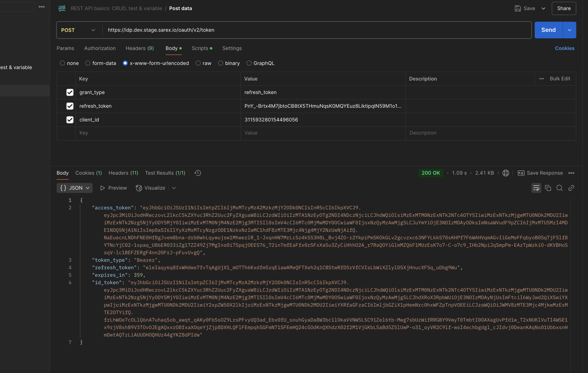
Task: Open the JSON response format dropdown
Action: tap(74, 188)
